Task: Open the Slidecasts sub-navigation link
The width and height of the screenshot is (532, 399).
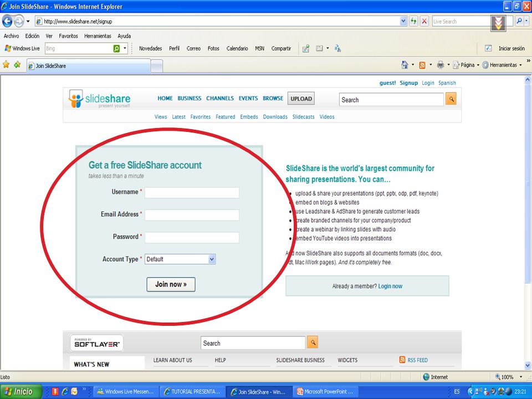Action: [x=303, y=117]
